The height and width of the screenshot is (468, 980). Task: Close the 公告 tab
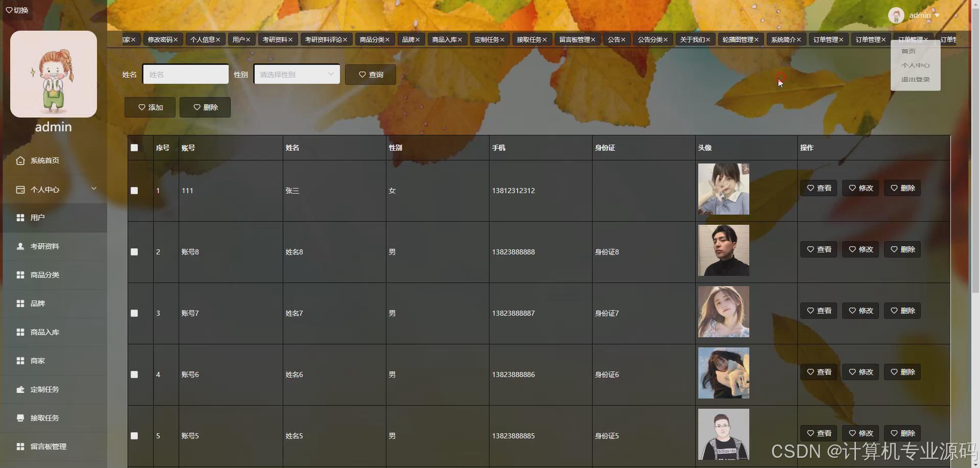point(623,39)
